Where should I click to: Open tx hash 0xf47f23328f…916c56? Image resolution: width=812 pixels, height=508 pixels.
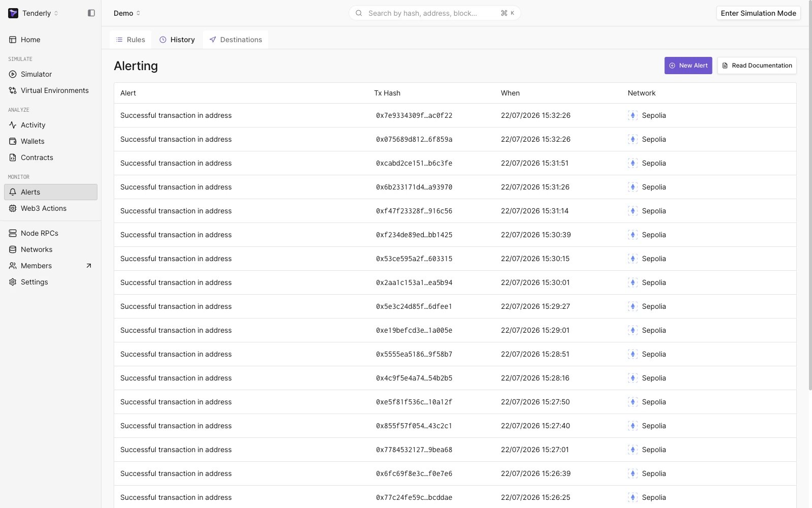pos(414,211)
